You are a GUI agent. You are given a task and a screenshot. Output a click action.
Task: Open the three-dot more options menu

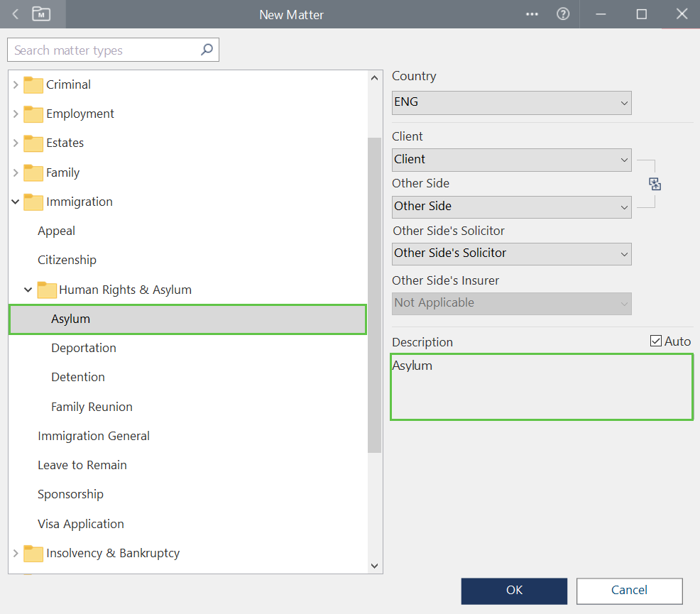pos(532,14)
